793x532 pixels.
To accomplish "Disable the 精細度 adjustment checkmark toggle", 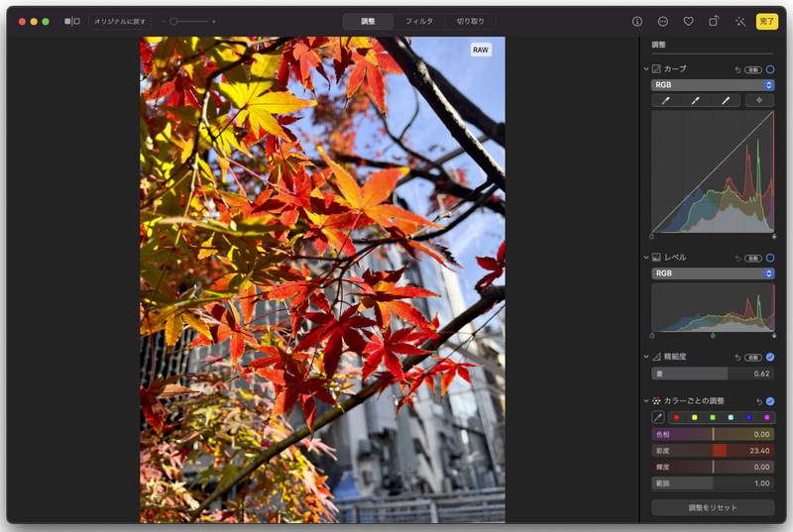I will (770, 357).
